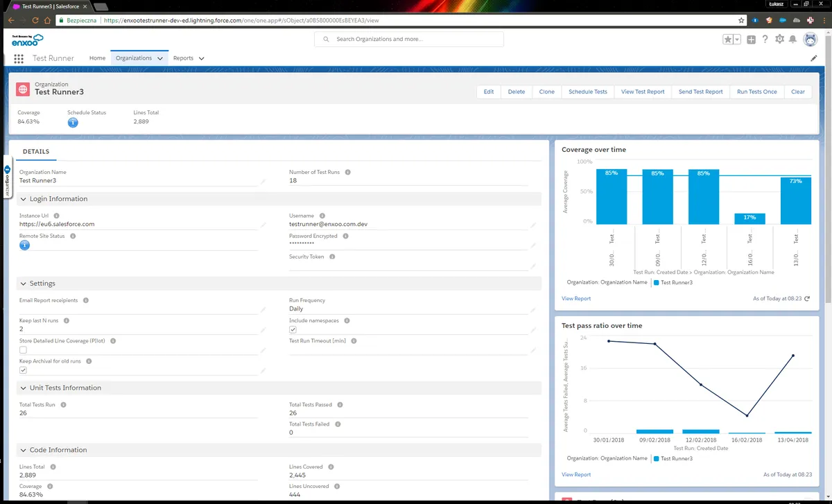Edit the Username field pencil
Screen dimensions: 832x504
pyautogui.click(x=532, y=225)
